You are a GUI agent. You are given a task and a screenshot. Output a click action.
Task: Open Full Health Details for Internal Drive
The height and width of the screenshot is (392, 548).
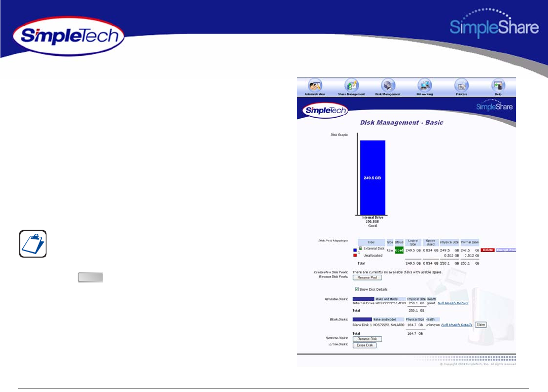click(x=453, y=303)
